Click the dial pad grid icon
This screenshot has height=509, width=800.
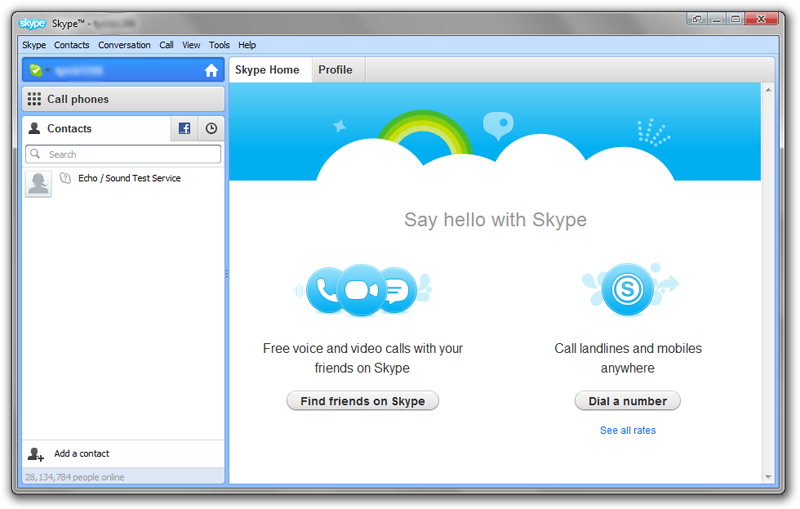[34, 99]
